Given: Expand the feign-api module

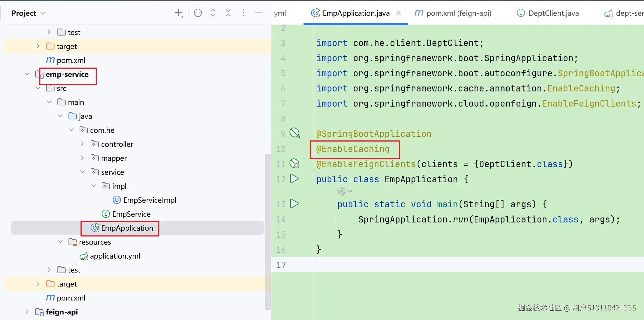Looking at the screenshot, I should 27,312.
